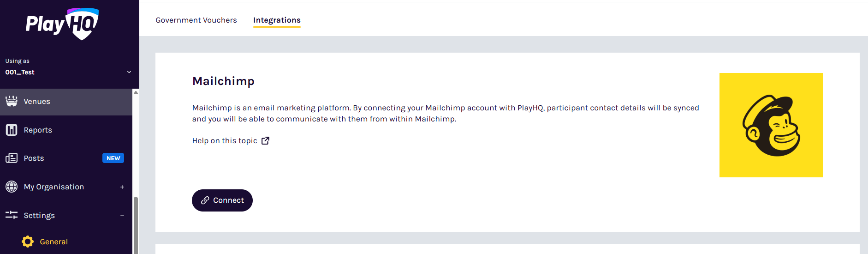This screenshot has width=868, height=254.
Task: Click the external link icon beside Help
Action: click(x=265, y=141)
